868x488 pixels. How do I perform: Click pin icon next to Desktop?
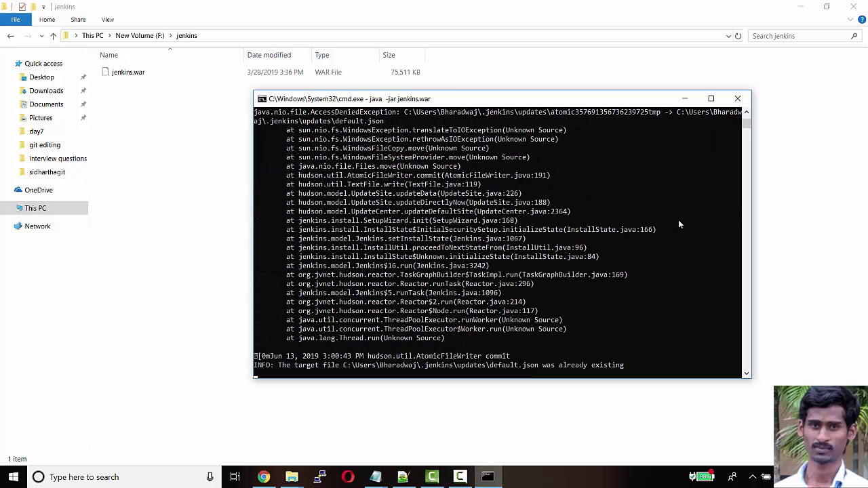(83, 77)
